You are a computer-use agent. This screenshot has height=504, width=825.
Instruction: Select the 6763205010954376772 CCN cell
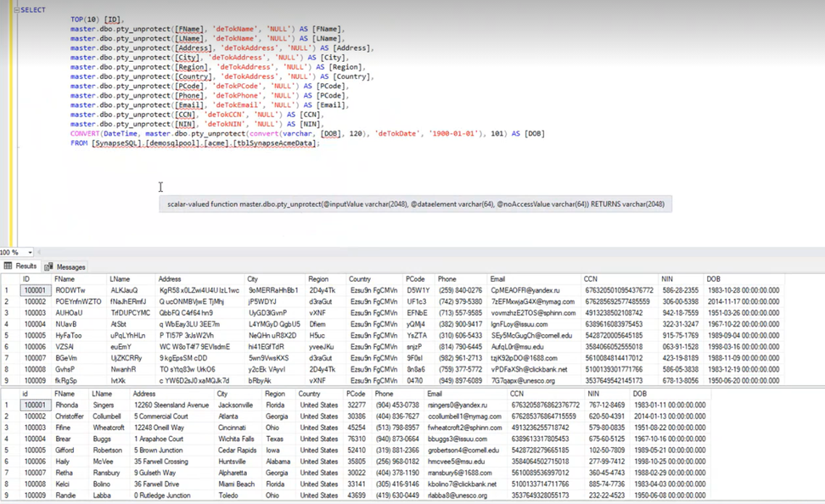pyautogui.click(x=620, y=290)
